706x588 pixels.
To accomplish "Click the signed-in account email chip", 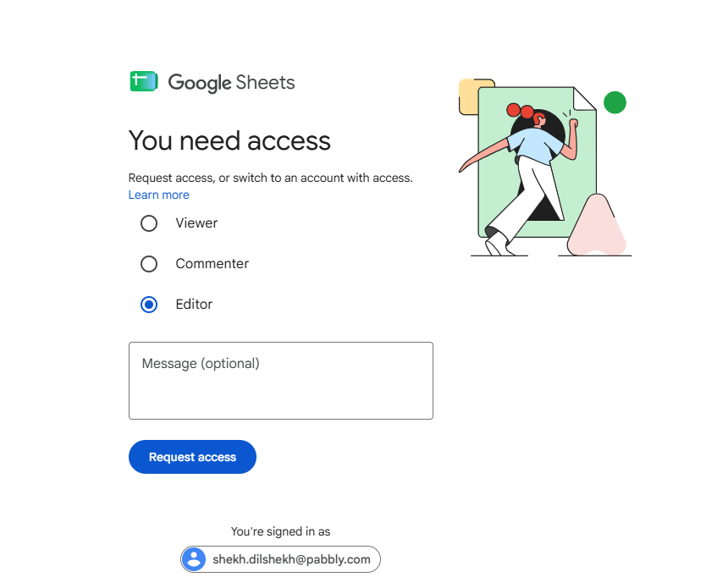I will 280,559.
